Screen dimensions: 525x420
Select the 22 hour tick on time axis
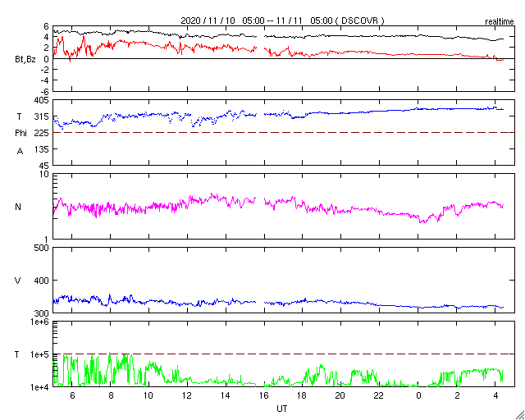click(x=380, y=395)
